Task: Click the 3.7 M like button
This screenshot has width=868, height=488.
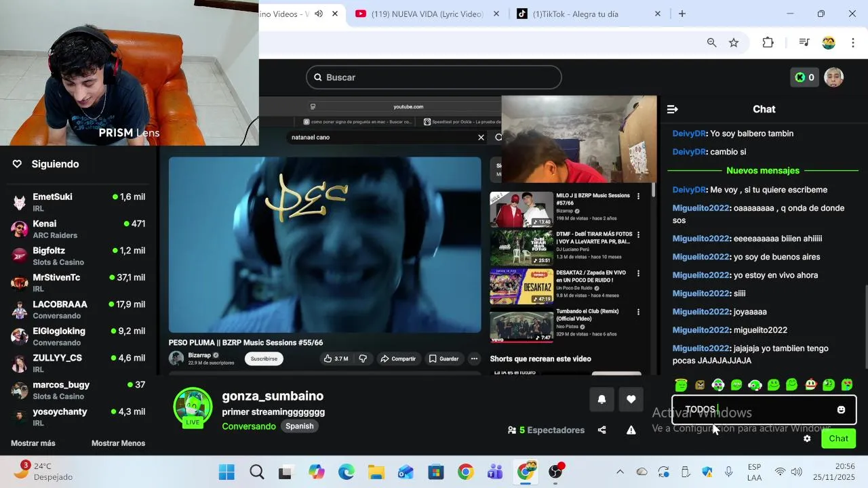Action: pyautogui.click(x=336, y=359)
